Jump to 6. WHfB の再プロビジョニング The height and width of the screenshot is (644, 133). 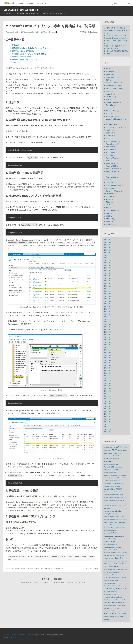(26, 60)
